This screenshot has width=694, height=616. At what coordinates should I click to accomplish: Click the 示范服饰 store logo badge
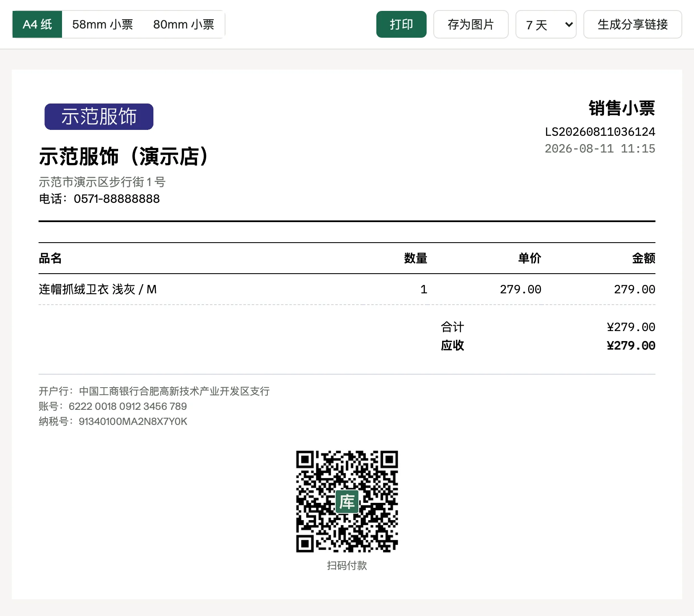pyautogui.click(x=99, y=116)
